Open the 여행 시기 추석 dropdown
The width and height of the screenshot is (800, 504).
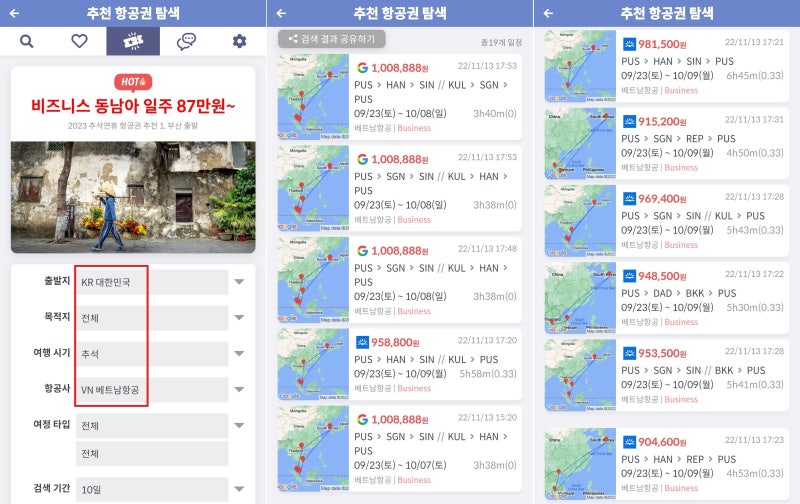151,354
